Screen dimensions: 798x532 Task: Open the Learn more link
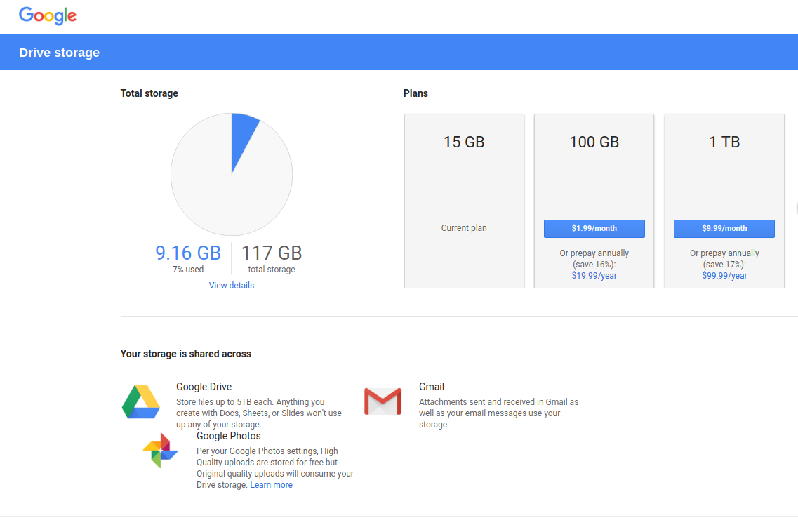coord(271,485)
